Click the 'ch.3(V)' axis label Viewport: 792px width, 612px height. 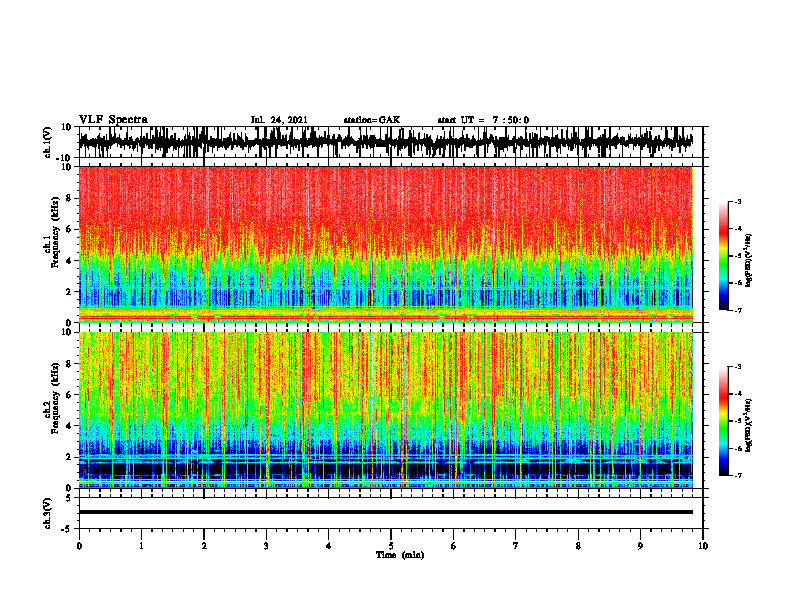tap(48, 513)
